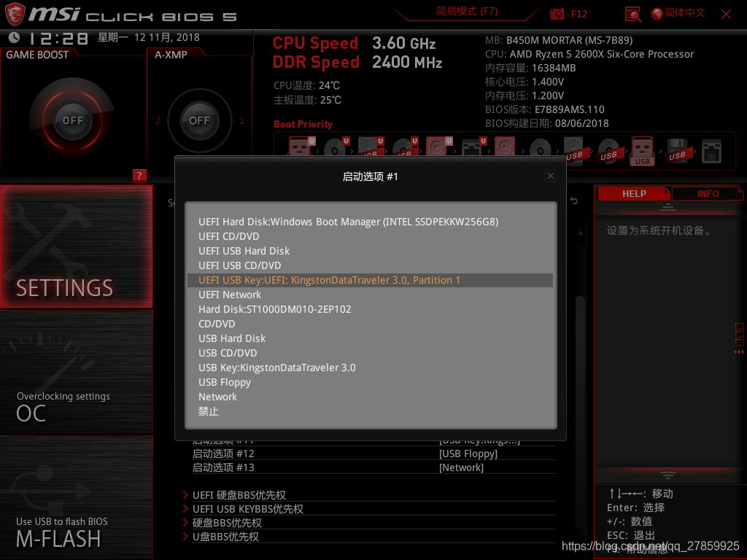The image size is (747, 560).
Task: Take a screenshot with the F12 camera icon
Action: pos(557,14)
